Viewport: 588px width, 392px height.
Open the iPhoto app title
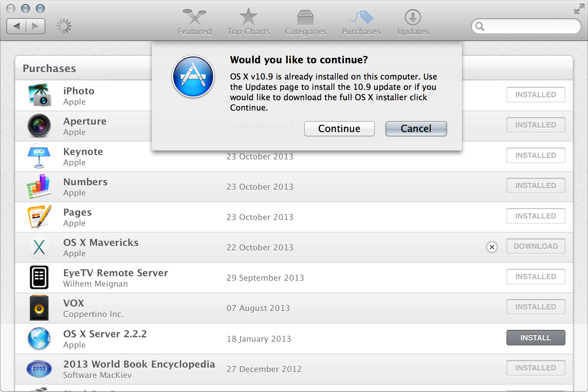[79, 91]
